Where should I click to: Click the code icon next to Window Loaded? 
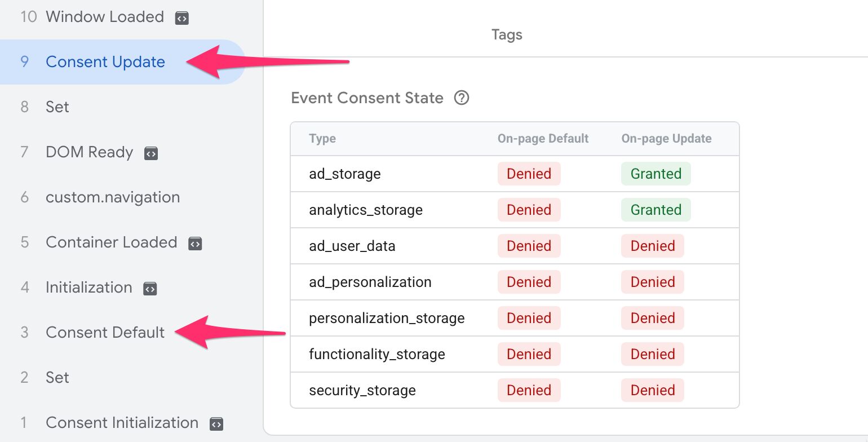[181, 18]
